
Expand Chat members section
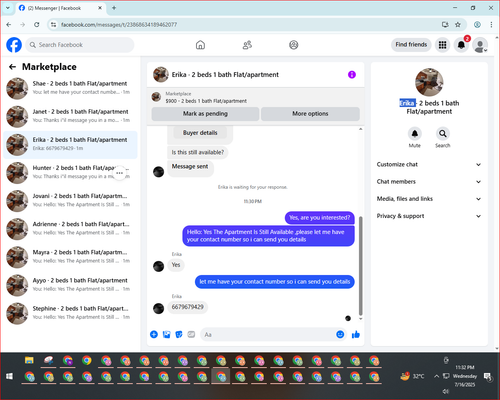pos(429,182)
